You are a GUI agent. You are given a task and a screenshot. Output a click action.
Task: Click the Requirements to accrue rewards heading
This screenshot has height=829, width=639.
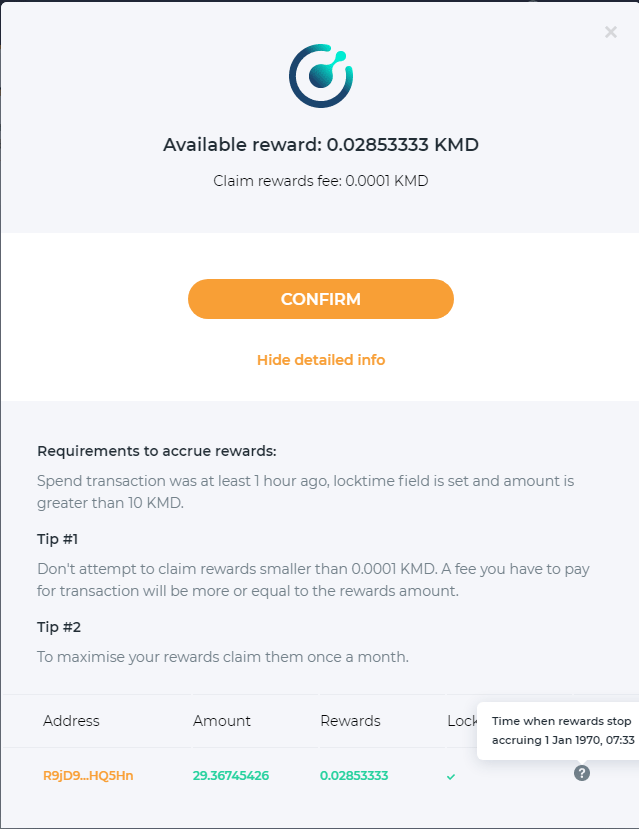pyautogui.click(x=157, y=451)
